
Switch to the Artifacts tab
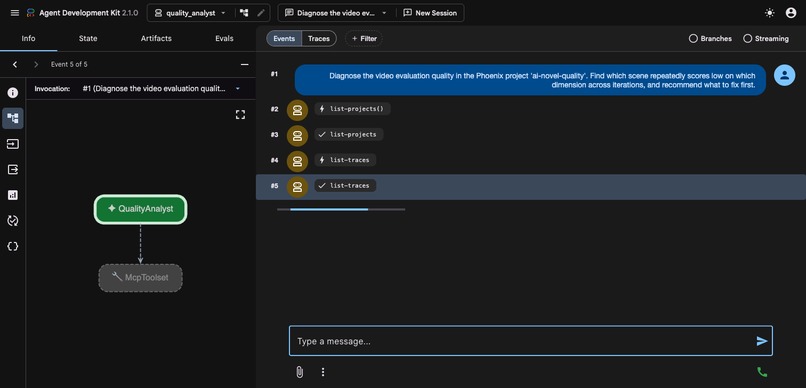156,39
